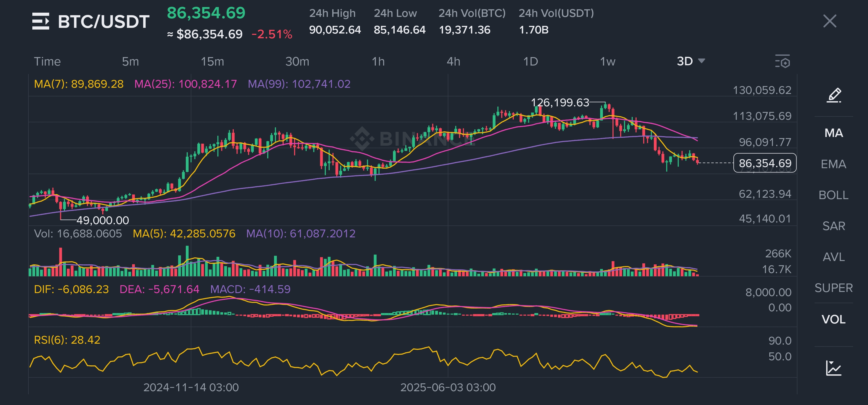868x405 pixels.
Task: Toggle the VOL sub-indicator
Action: [834, 319]
